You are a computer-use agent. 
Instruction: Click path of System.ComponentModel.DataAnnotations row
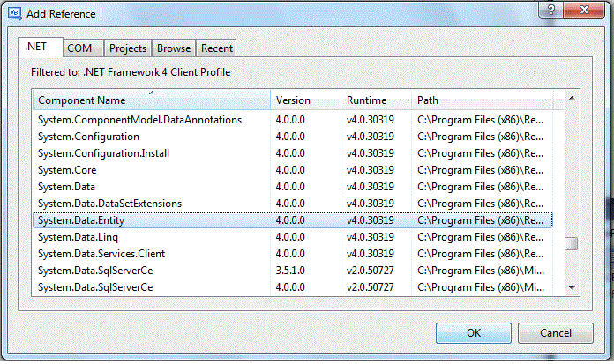coord(481,120)
